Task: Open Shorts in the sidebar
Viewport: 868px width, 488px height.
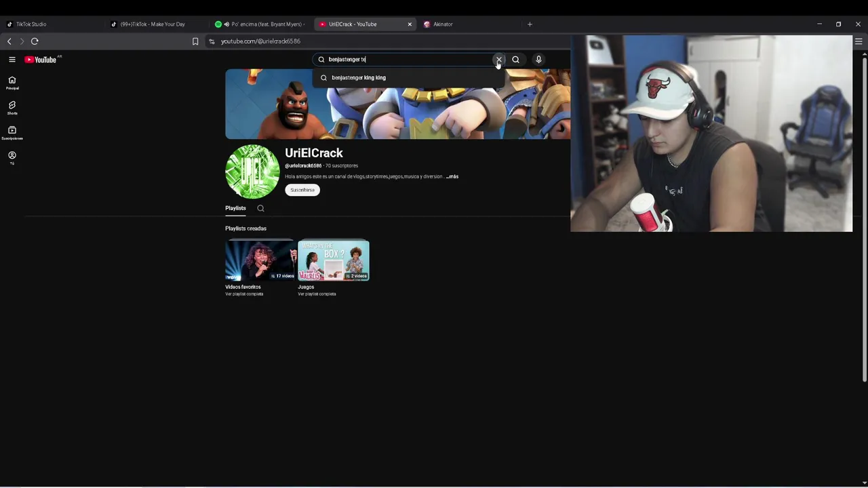Action: click(12, 108)
